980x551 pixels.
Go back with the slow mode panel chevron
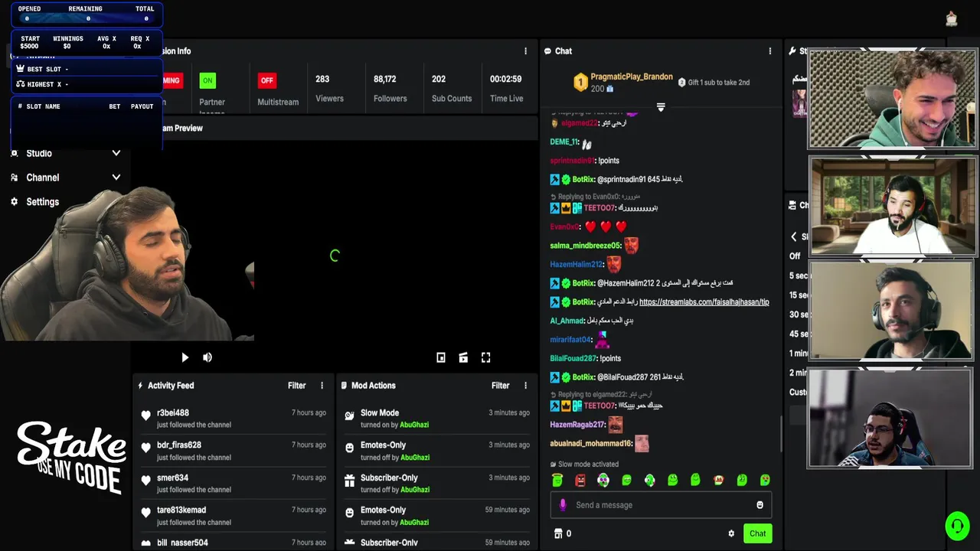point(794,237)
